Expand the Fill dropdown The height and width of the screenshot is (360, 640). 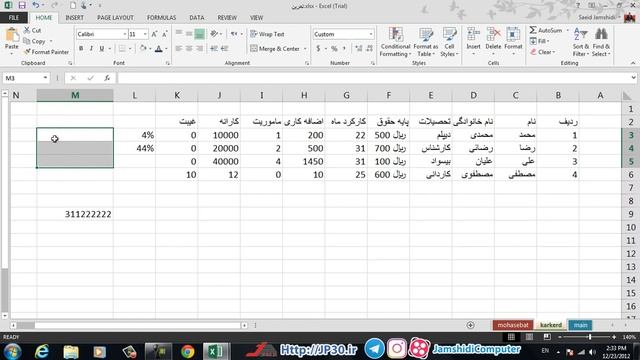click(x=548, y=41)
